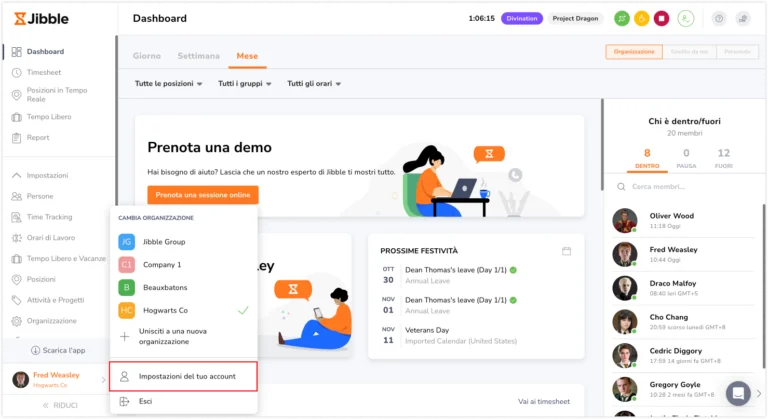Open Cho Chang's member entry
Viewport: 768px width, 419px height.
tap(684, 322)
